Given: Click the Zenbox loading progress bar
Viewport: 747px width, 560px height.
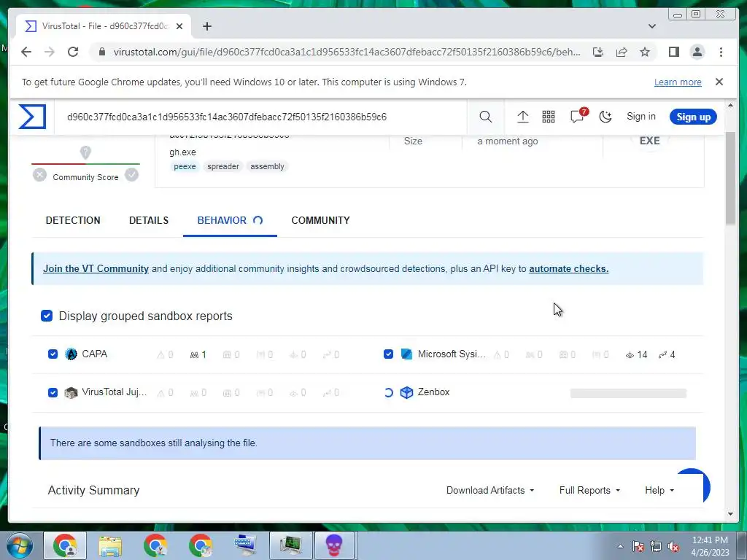Looking at the screenshot, I should click(628, 393).
